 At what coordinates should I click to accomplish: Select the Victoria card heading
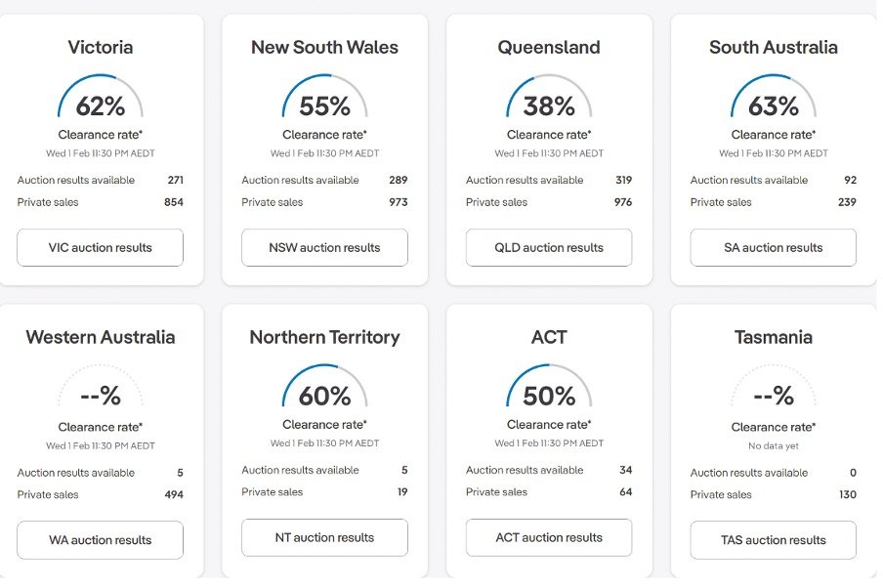click(x=101, y=47)
